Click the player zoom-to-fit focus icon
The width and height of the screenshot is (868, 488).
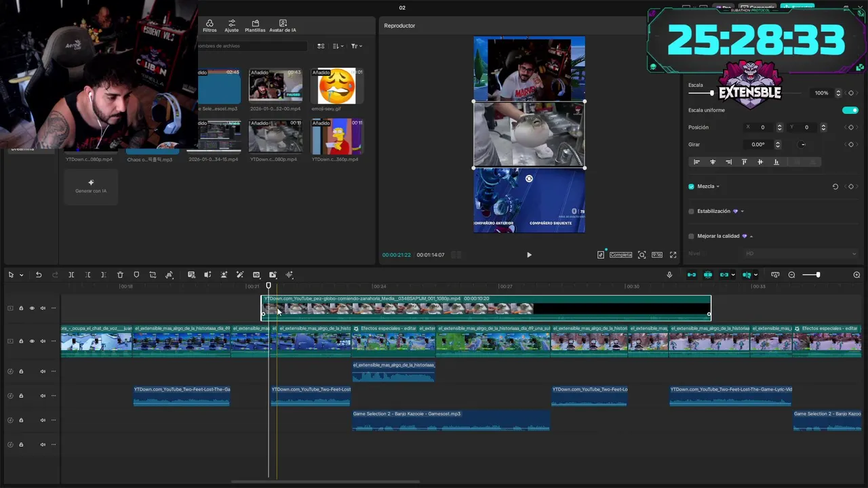pyautogui.click(x=642, y=255)
